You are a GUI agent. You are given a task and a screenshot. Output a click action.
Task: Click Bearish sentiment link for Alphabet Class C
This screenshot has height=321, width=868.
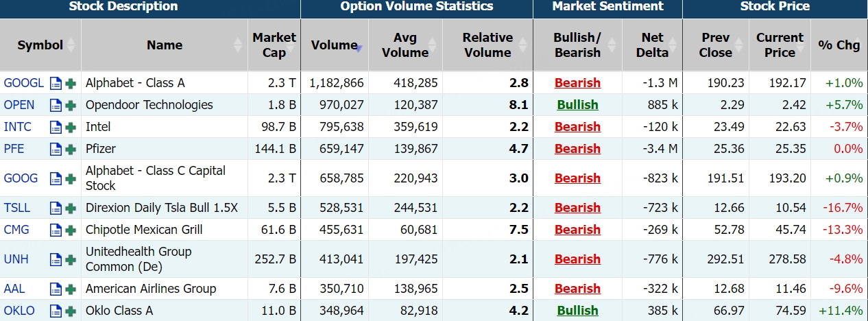click(577, 178)
